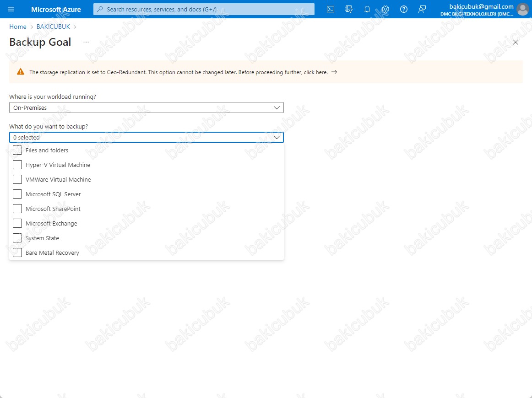Check the System State option

pos(17,238)
